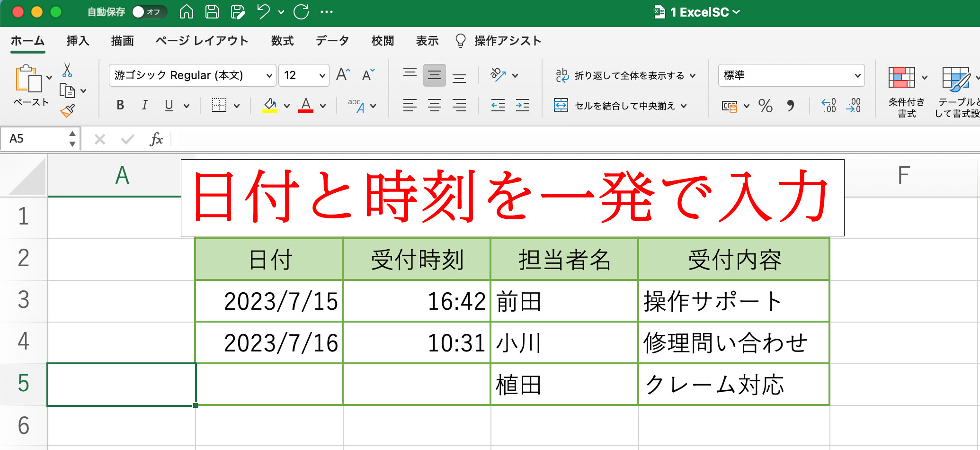Apply the yellow fill color swatch
This screenshot has height=450, width=980.
click(x=270, y=106)
